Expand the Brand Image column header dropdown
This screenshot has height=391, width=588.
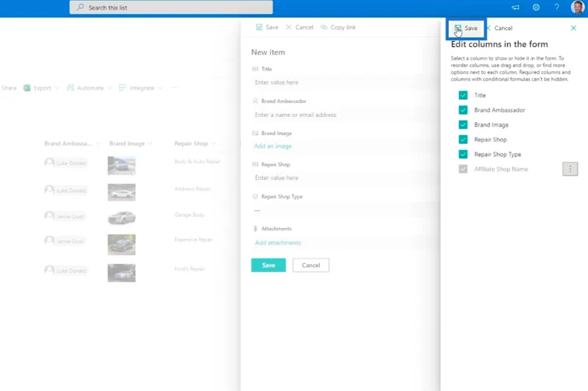(150, 143)
